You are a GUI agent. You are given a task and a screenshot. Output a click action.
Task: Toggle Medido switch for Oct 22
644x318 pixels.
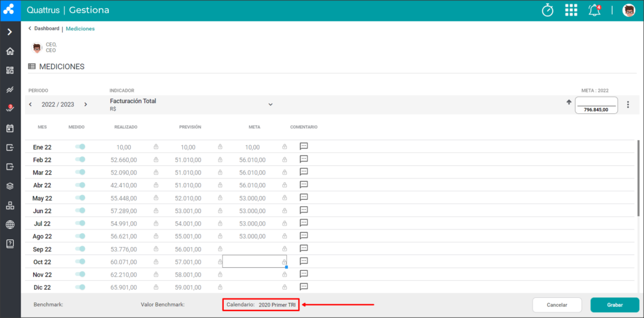80,261
